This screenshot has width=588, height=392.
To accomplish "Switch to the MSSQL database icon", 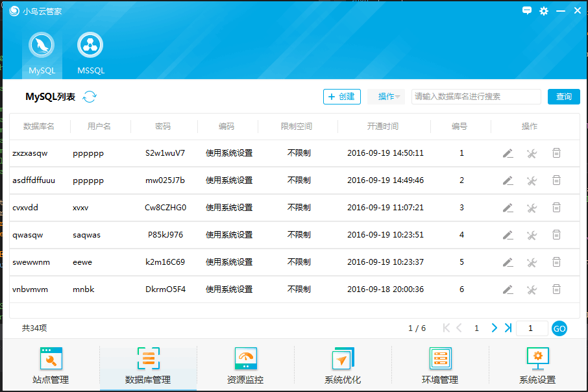I will tap(90, 46).
